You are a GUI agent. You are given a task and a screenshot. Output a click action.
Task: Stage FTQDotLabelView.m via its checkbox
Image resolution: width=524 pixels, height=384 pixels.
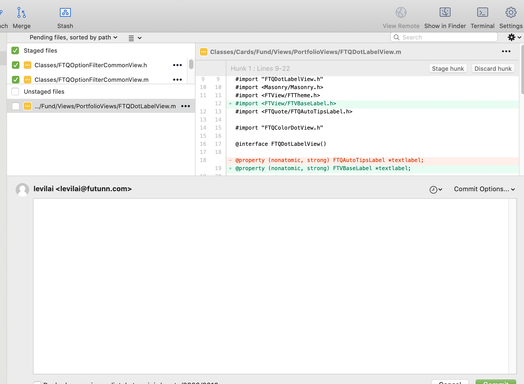[15, 106]
